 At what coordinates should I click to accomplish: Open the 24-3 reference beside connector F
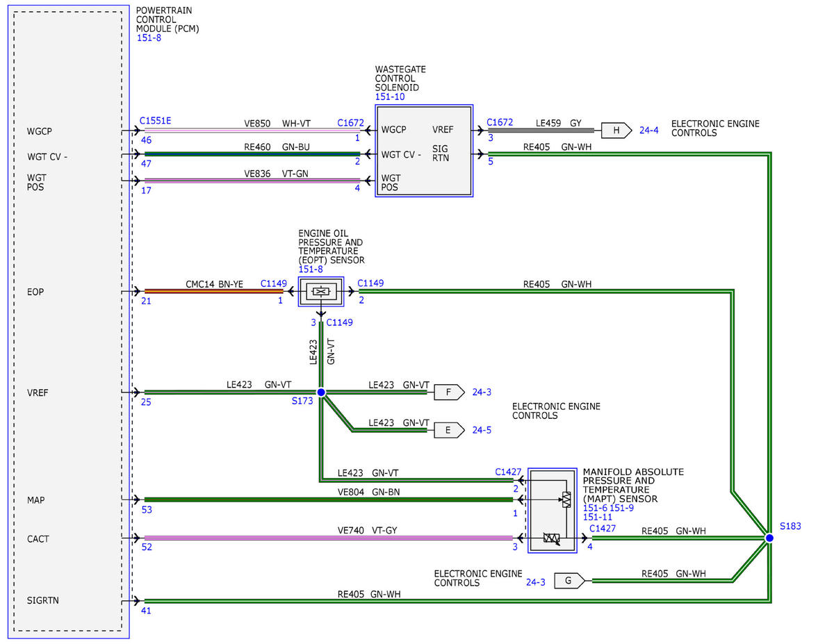[482, 393]
